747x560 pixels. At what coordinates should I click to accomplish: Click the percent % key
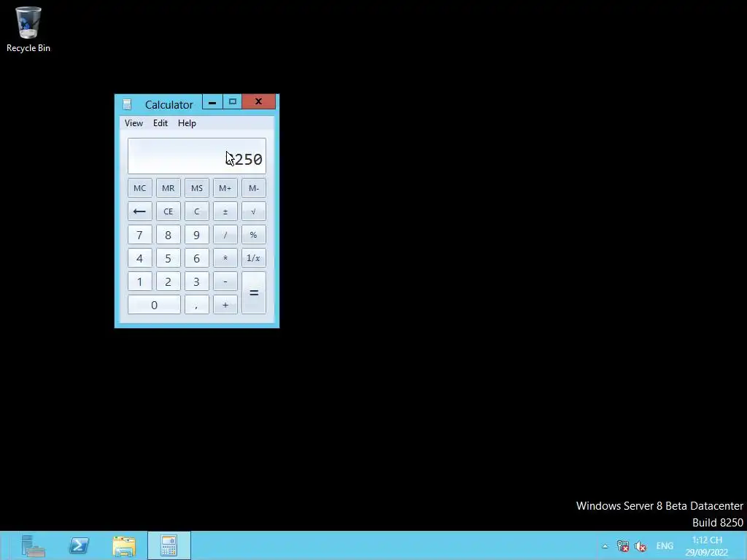tap(254, 235)
